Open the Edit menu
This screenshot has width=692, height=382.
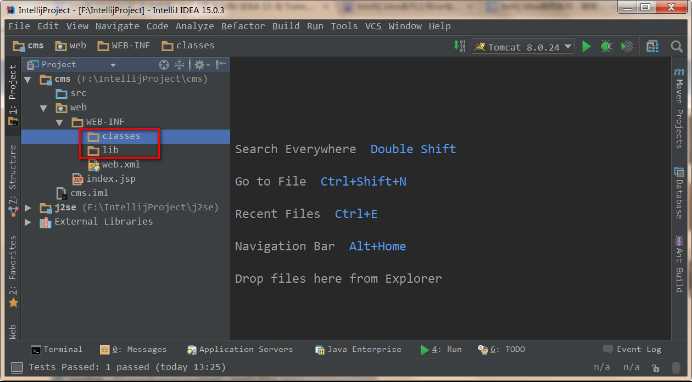tap(48, 26)
